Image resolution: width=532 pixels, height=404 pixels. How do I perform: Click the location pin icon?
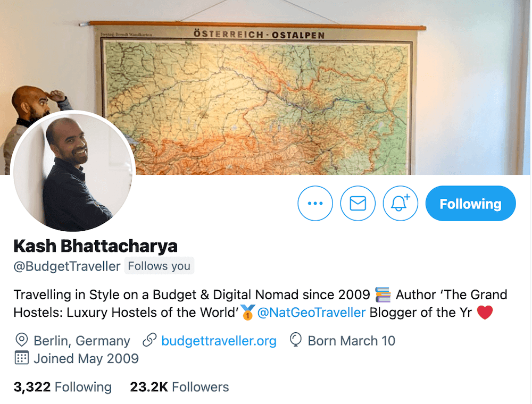[22, 340]
